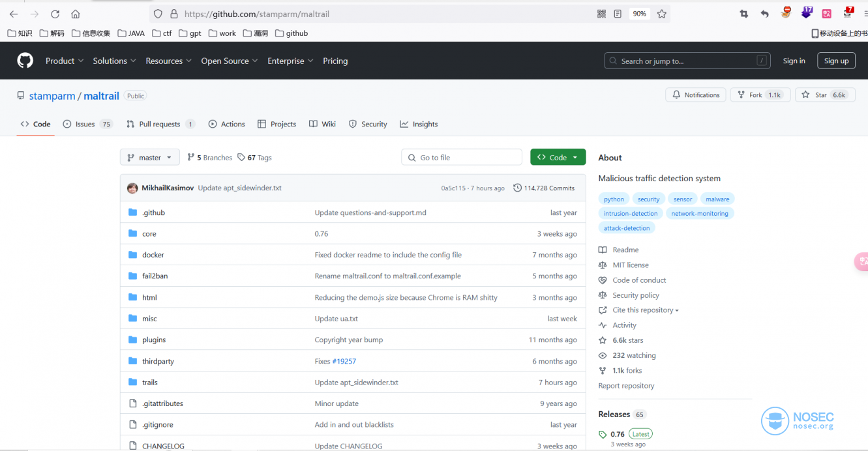The height and width of the screenshot is (451, 868).
Task: Open the Security tab
Action: coord(368,124)
